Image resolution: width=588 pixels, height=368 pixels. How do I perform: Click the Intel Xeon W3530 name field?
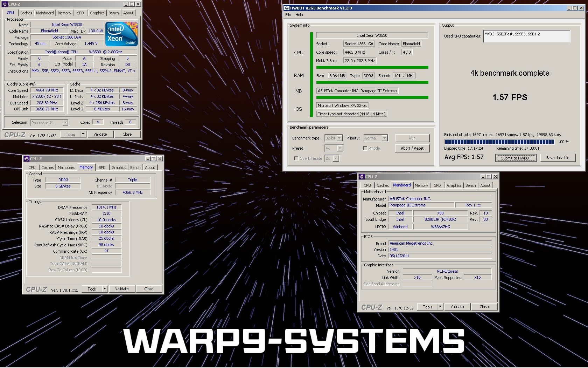pyautogui.click(x=67, y=25)
